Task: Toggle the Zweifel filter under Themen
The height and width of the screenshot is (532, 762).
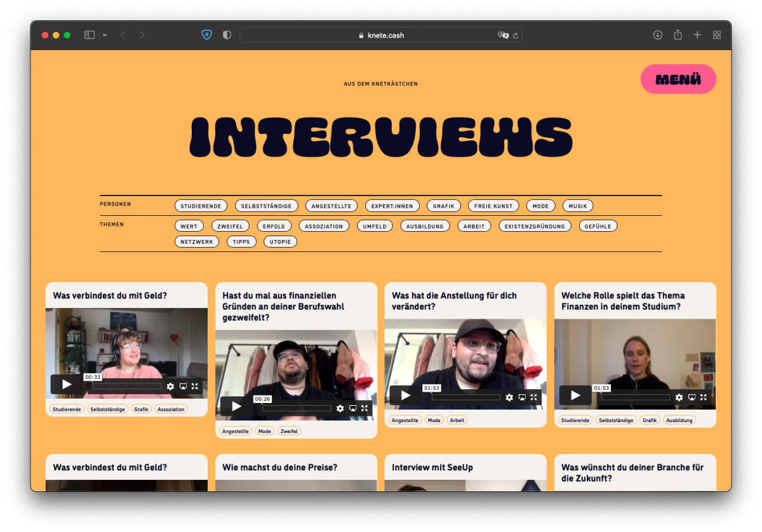Action: click(230, 226)
